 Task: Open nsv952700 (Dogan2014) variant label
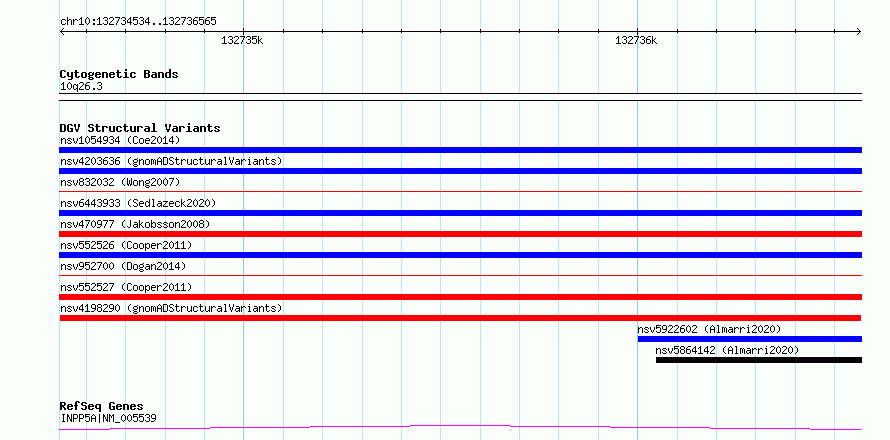click(123, 266)
